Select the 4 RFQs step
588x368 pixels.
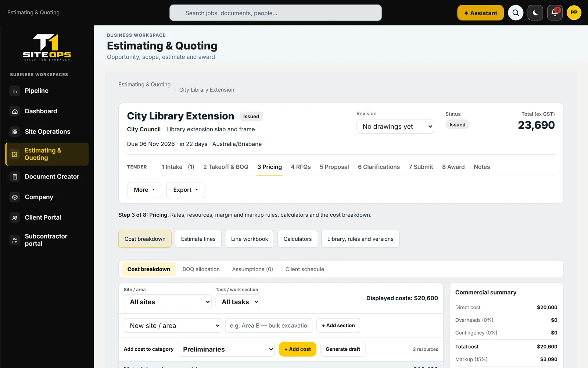(x=301, y=167)
